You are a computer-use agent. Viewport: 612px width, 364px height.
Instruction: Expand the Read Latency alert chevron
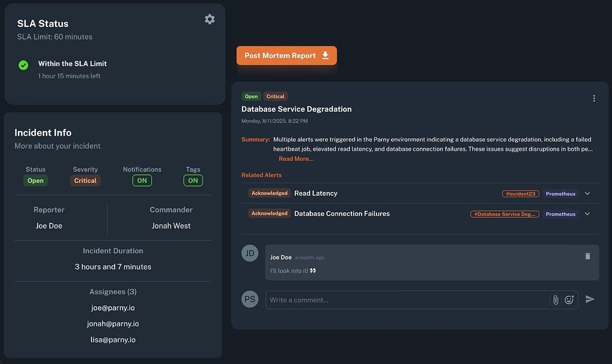pyautogui.click(x=587, y=194)
